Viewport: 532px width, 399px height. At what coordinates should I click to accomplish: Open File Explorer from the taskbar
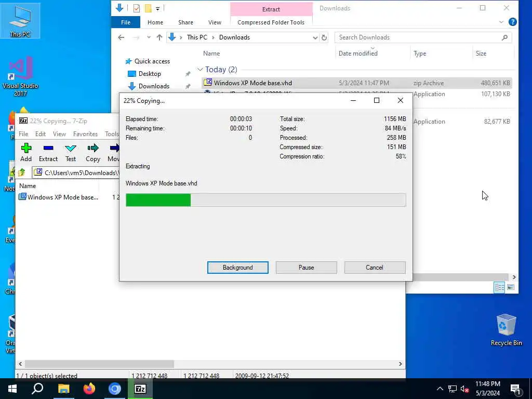[63, 389]
